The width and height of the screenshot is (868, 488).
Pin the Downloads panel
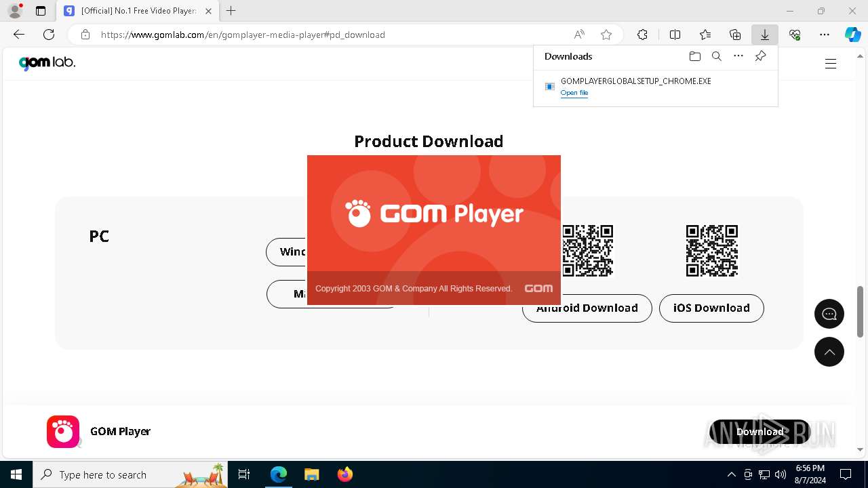[x=761, y=56]
